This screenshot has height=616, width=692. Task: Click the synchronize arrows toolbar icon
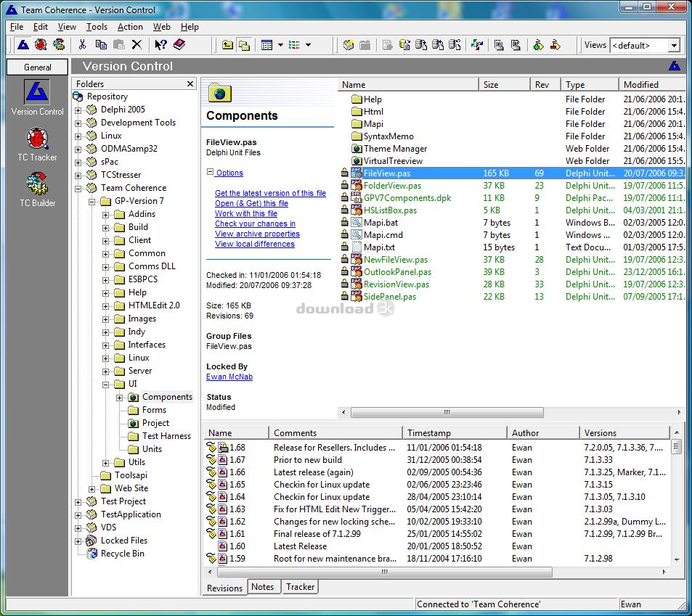pyautogui.click(x=476, y=45)
